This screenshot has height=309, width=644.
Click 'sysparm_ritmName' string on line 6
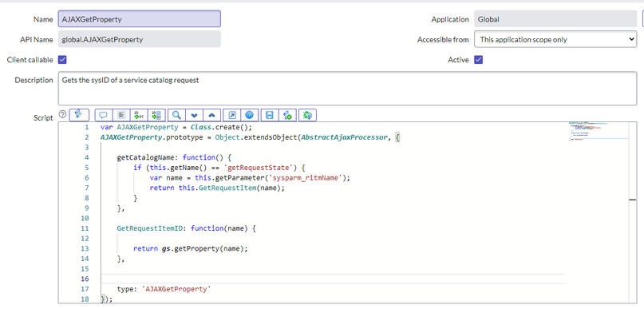pyautogui.click(x=306, y=178)
